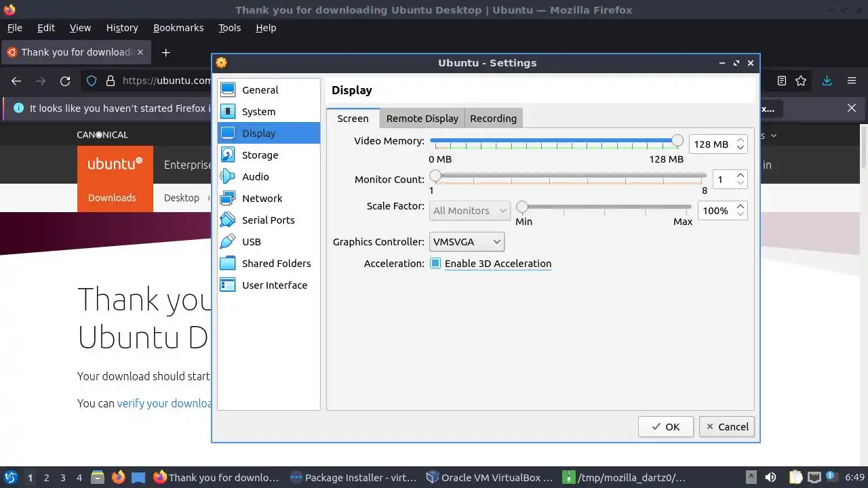
Task: Click the clipboard tray icon
Action: 795,477
